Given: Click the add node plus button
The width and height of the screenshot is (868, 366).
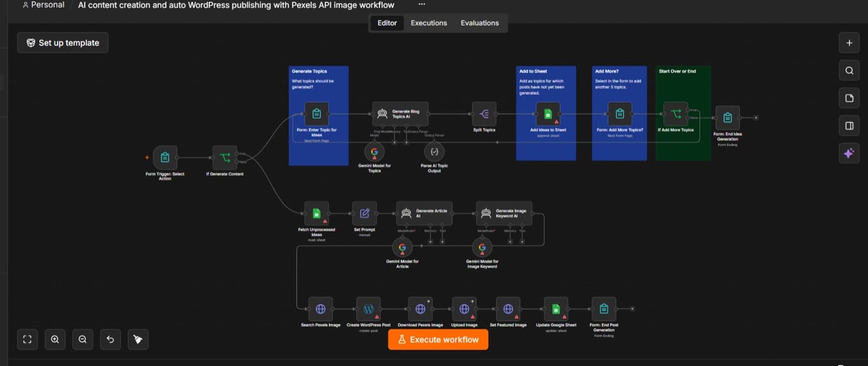Looking at the screenshot, I should (x=849, y=43).
